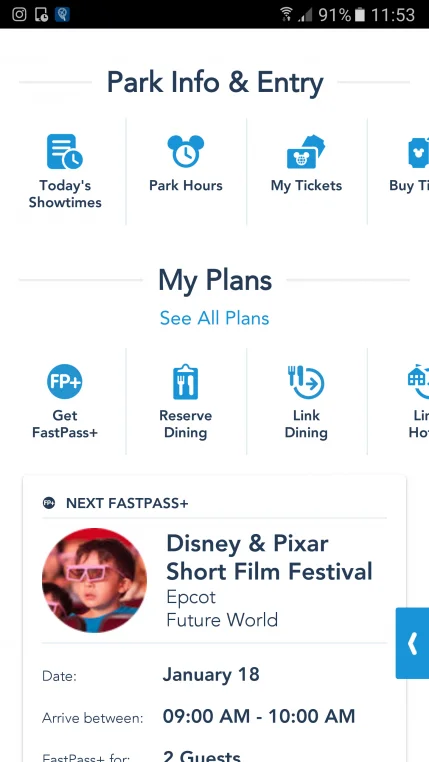Tap the 2 Guests value
The width and height of the screenshot is (429, 762).
(x=201, y=756)
